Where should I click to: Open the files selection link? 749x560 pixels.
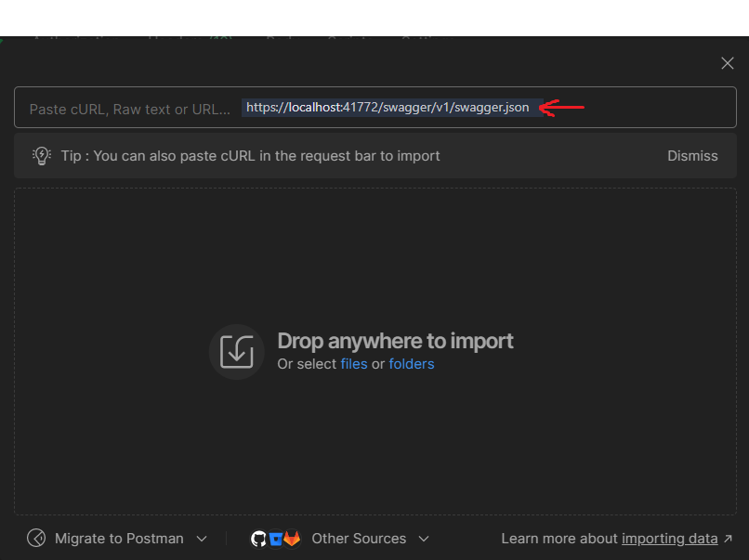(354, 364)
